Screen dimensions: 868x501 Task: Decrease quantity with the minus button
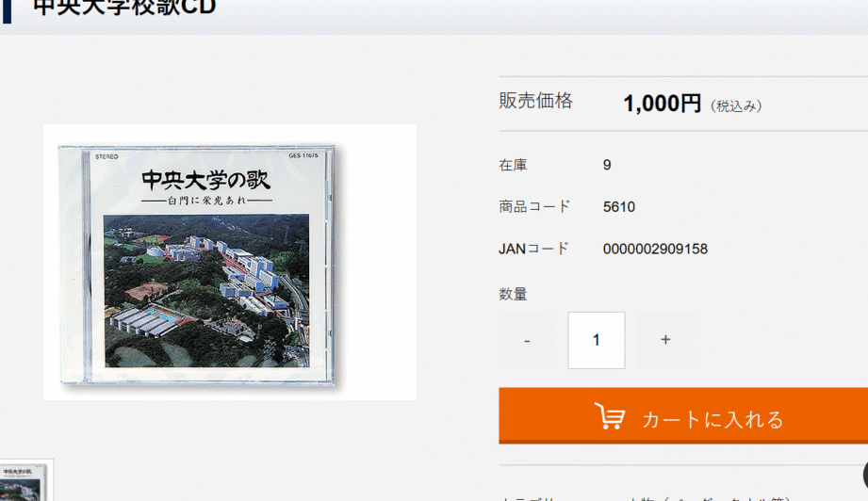pos(527,340)
